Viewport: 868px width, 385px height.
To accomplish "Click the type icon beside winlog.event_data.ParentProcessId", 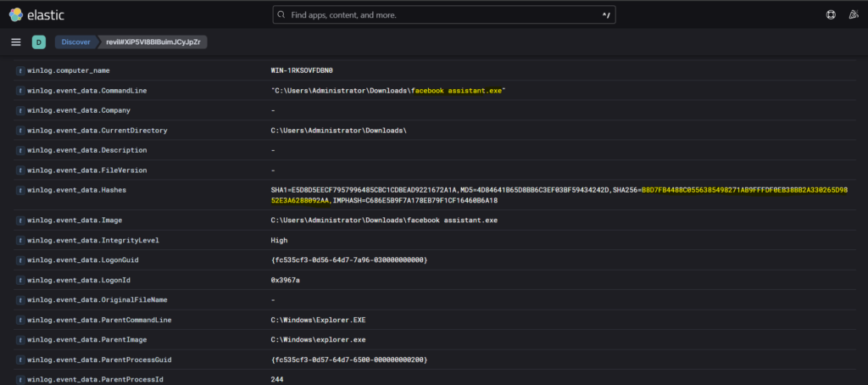I will click(19, 379).
